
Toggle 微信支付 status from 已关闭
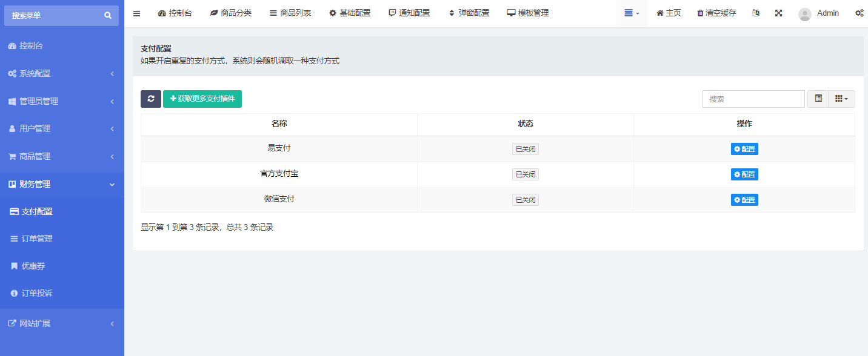pyautogui.click(x=525, y=199)
